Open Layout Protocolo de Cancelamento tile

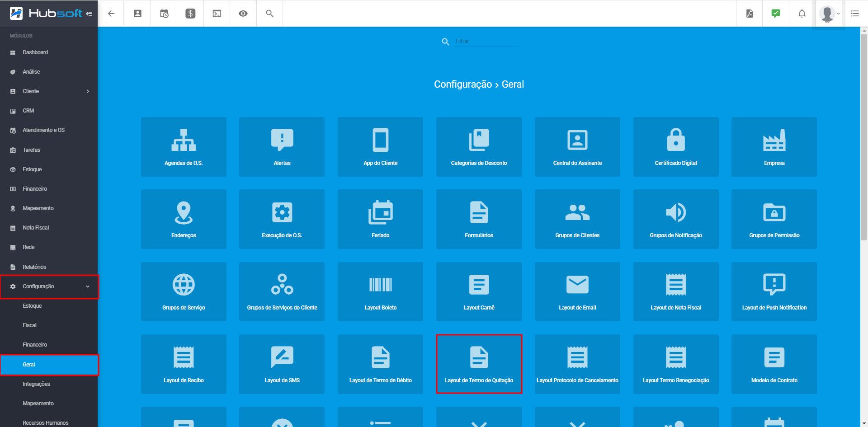click(x=577, y=364)
